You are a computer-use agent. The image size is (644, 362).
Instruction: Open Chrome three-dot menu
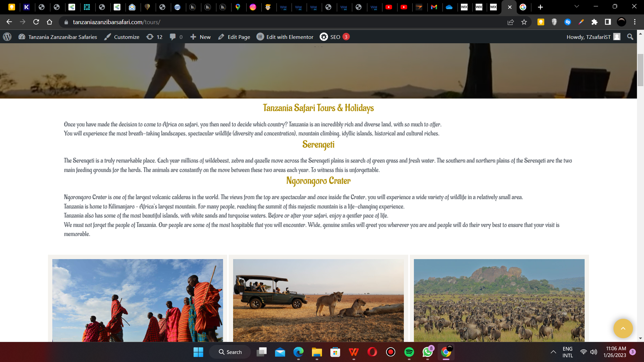635,22
